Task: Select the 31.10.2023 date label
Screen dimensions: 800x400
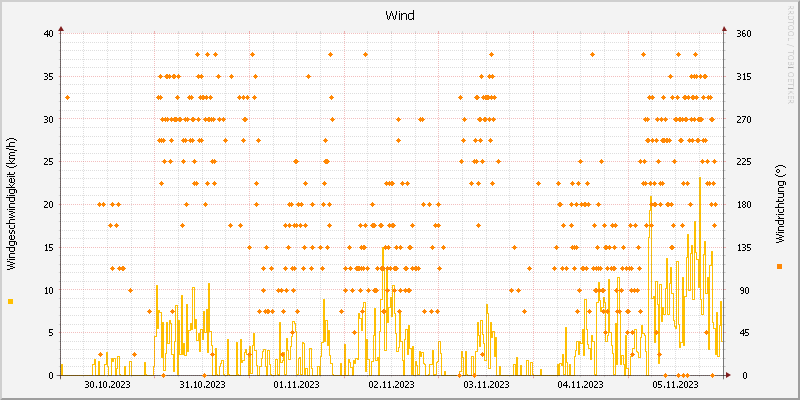Action: (203, 385)
